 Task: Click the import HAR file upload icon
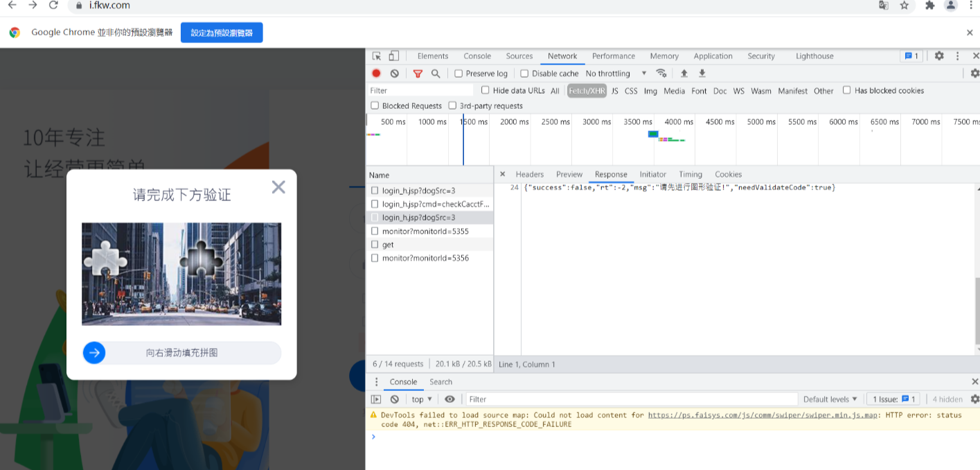click(684, 73)
